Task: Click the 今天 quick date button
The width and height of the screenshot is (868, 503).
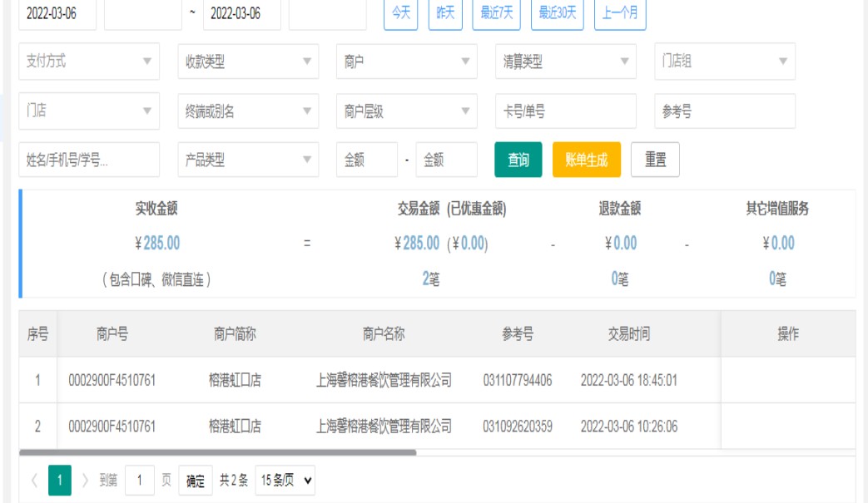Action: click(400, 13)
